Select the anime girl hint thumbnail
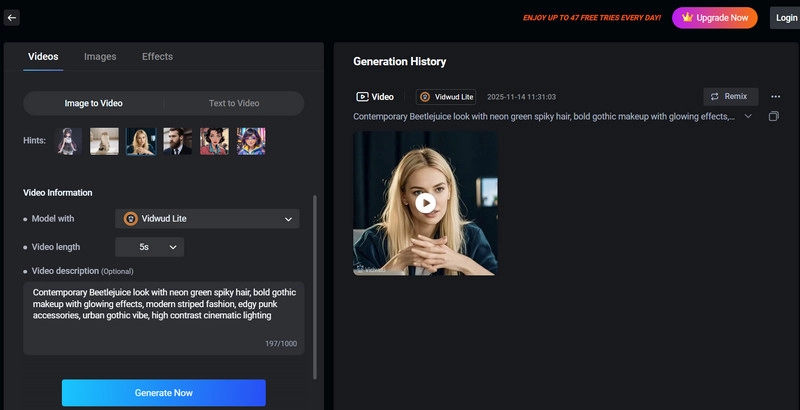Viewport: 800px width, 410px height. click(69, 141)
